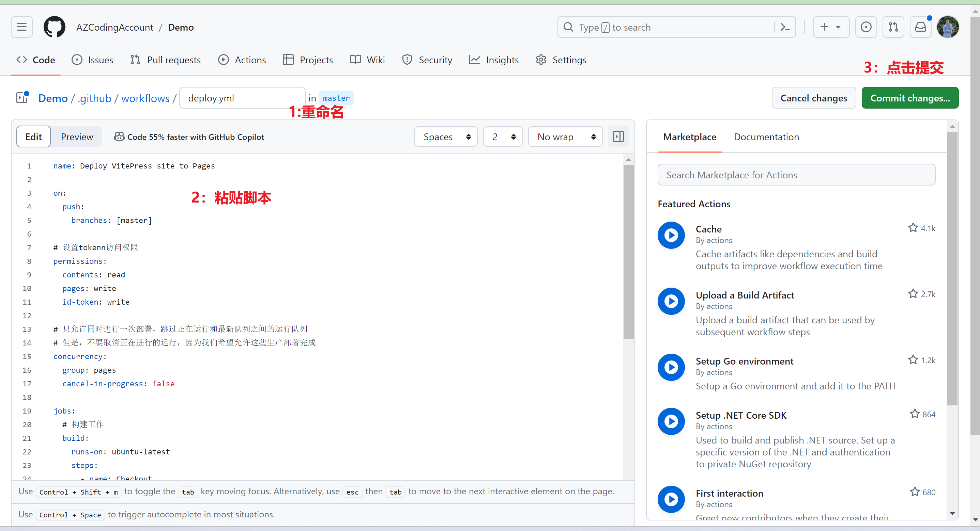Viewport: 980px width, 531px height.
Task: Click the GitHub logo icon
Action: [x=55, y=27]
